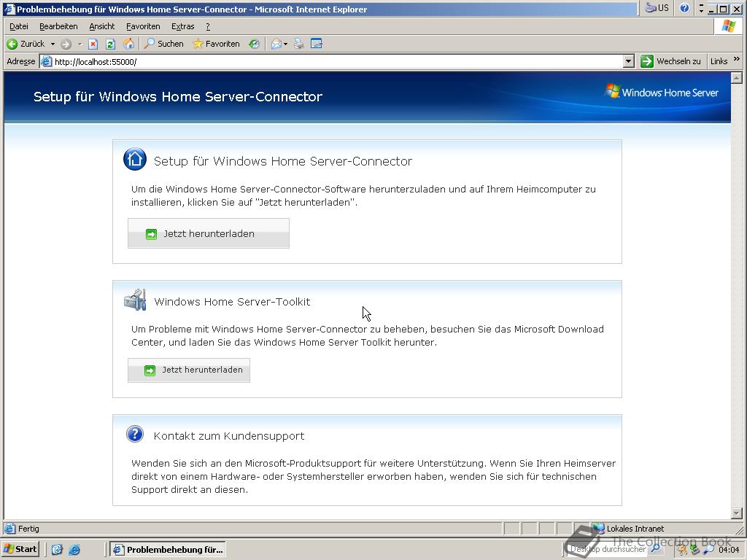Viewport: 747px width, 560px height.
Task: Go back with the Zurück button
Action: click(x=26, y=44)
